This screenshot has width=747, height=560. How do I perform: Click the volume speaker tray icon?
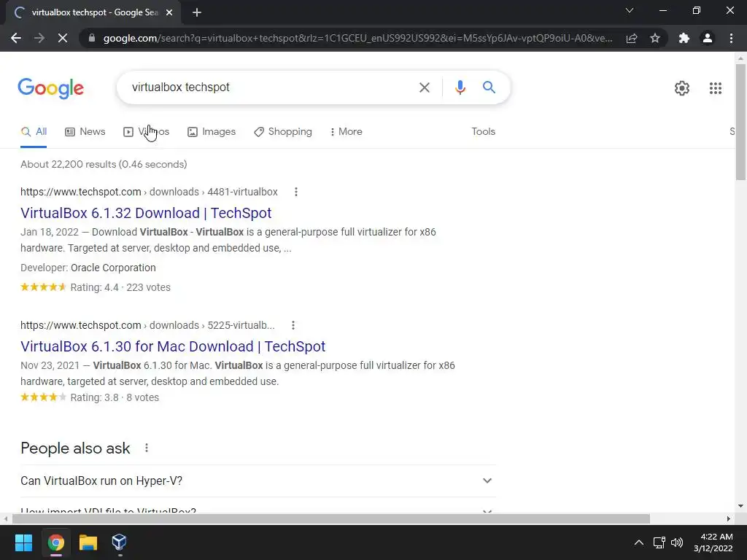(x=676, y=542)
